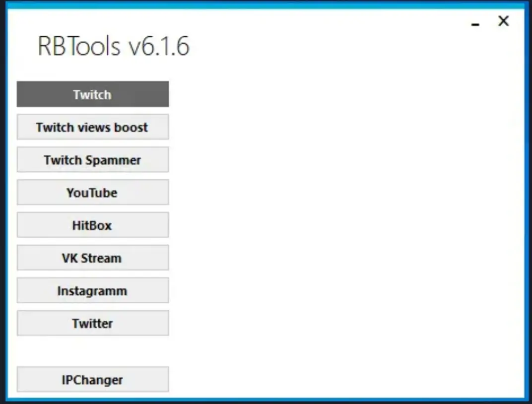Launch the IPChanger tool

93,379
